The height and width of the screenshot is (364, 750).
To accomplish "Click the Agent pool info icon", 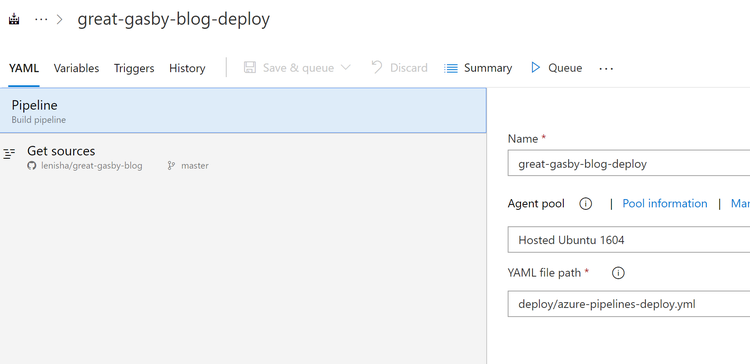I will pos(585,204).
